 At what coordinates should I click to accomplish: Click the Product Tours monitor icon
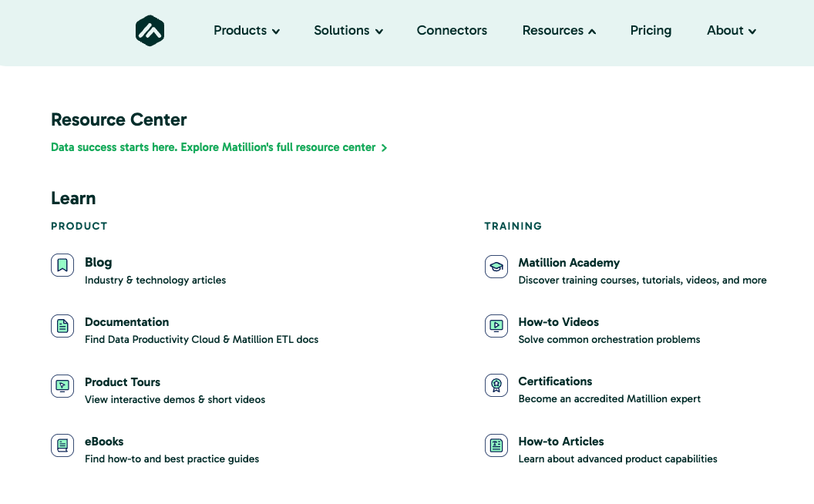62,385
